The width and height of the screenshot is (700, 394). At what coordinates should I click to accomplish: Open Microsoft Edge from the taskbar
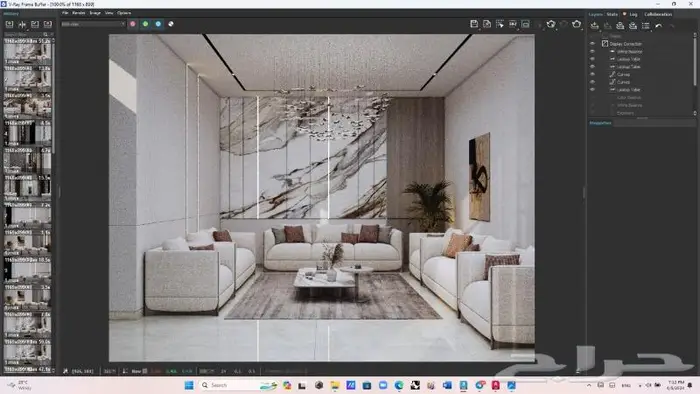point(399,385)
